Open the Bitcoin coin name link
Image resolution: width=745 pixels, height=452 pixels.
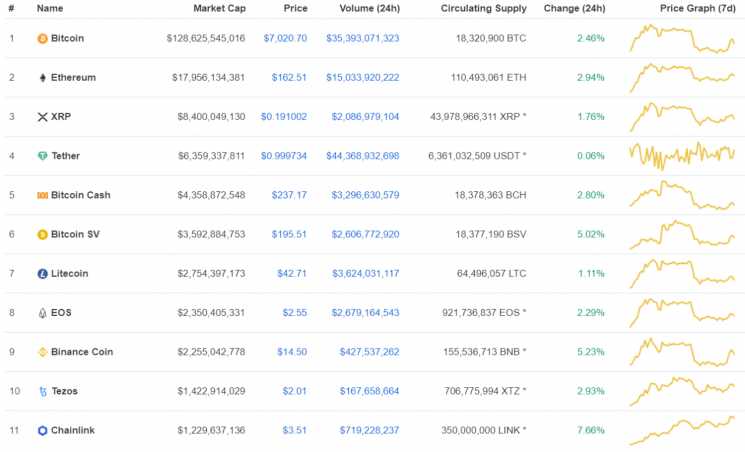tap(67, 38)
